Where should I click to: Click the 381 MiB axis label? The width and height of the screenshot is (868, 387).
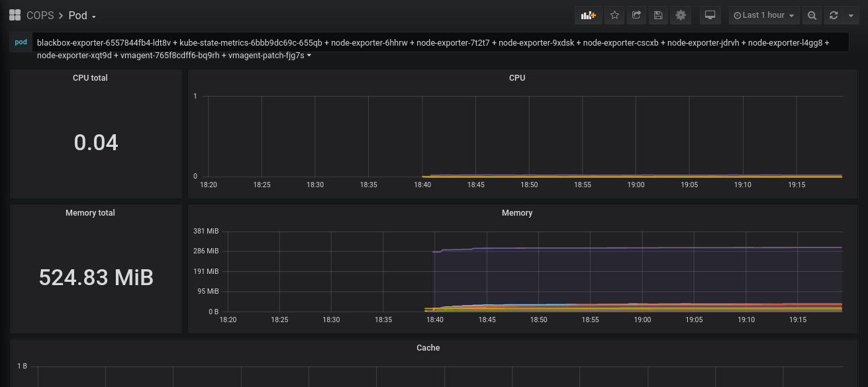coord(206,231)
